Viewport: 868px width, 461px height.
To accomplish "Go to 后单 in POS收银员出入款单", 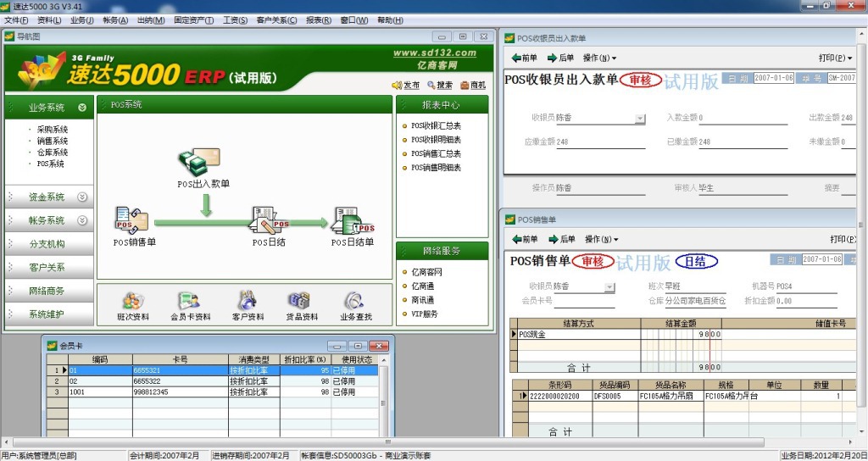I will pyautogui.click(x=560, y=58).
